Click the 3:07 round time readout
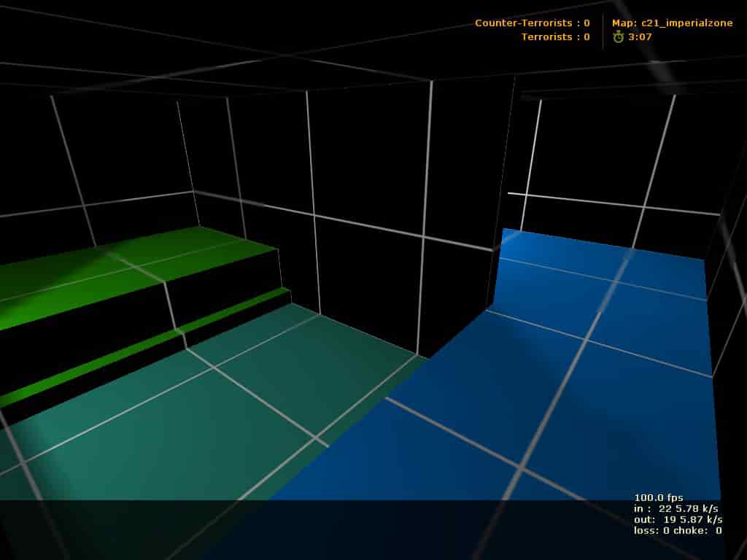Image resolution: width=747 pixels, height=560 pixels. [x=640, y=36]
